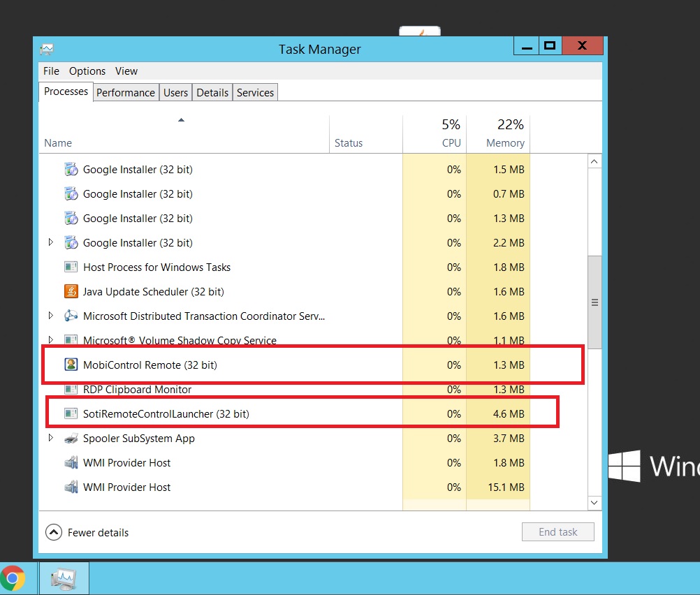Click the End task button
Image resolution: width=700 pixels, height=595 pixels.
pyautogui.click(x=557, y=532)
